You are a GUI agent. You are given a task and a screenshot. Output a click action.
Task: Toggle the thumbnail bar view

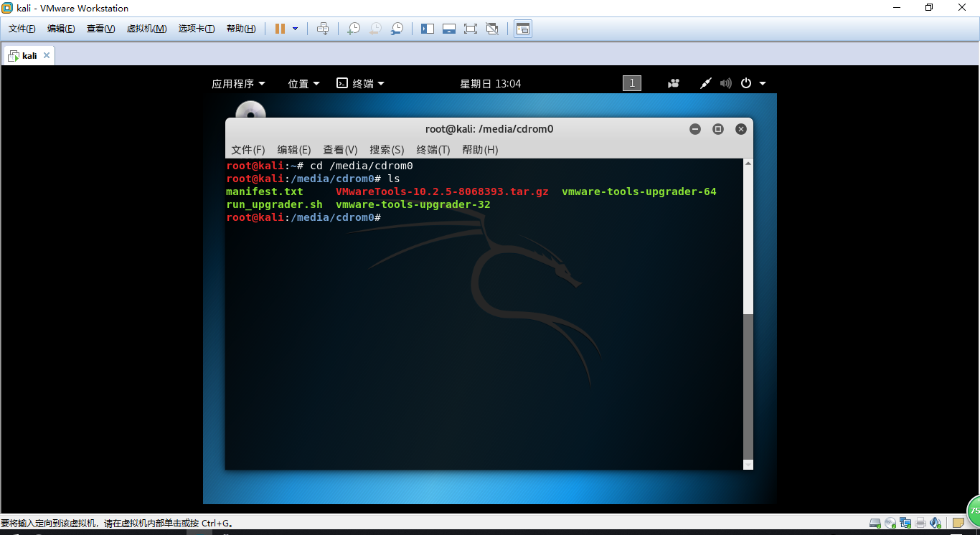449,29
